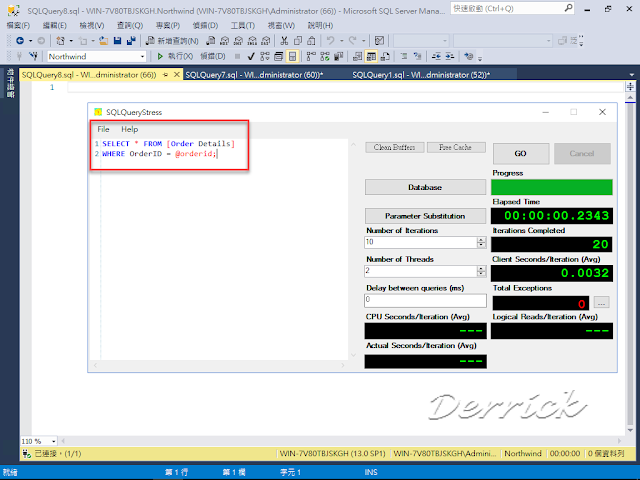
Task: Click the Display Estimated Execution Plan icon
Action: [x=265, y=56]
